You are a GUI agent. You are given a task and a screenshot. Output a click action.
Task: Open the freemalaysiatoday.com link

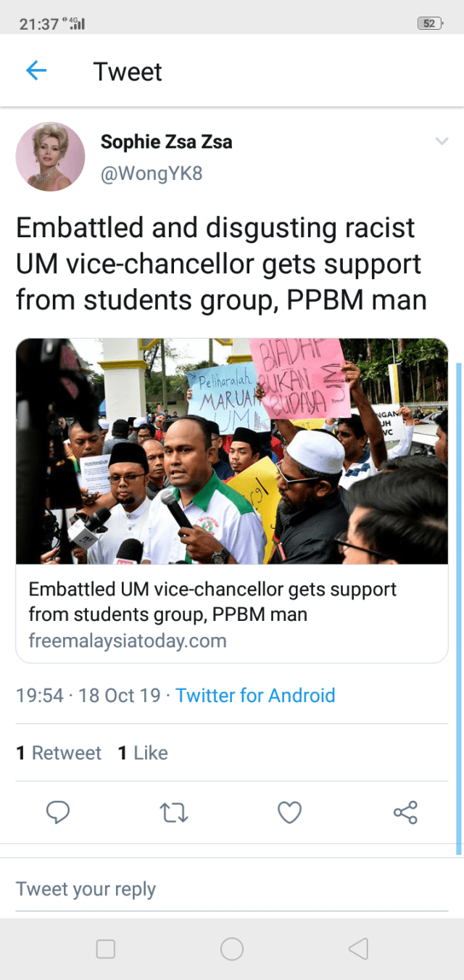128,641
